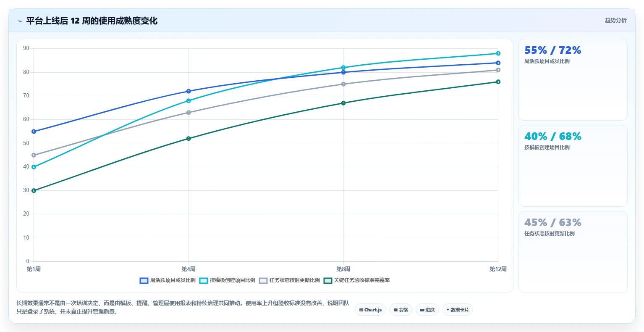Toggle the 按模板创建项目比例 legend swatch
644x332 pixels.
coord(204,280)
